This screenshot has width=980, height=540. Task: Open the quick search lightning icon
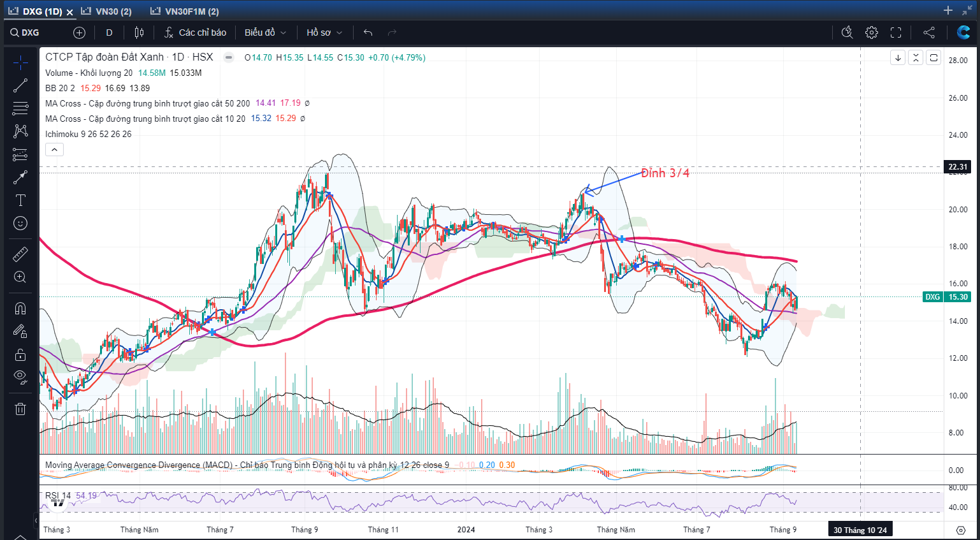coord(847,33)
